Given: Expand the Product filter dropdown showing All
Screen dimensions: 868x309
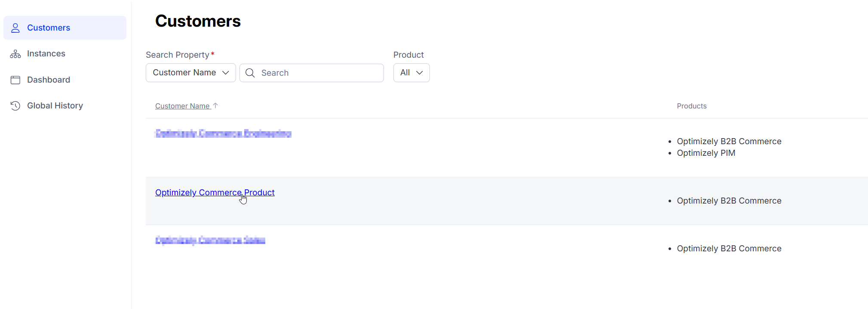Looking at the screenshot, I should pos(411,73).
